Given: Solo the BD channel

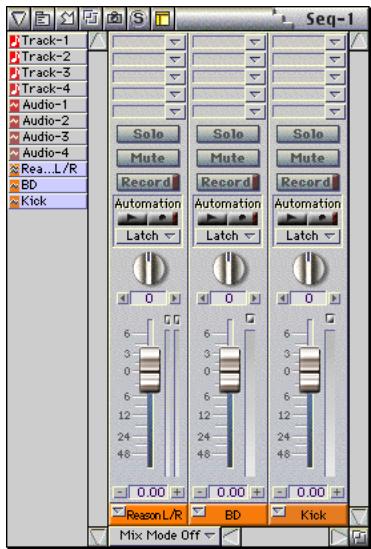Looking at the screenshot, I should (228, 134).
